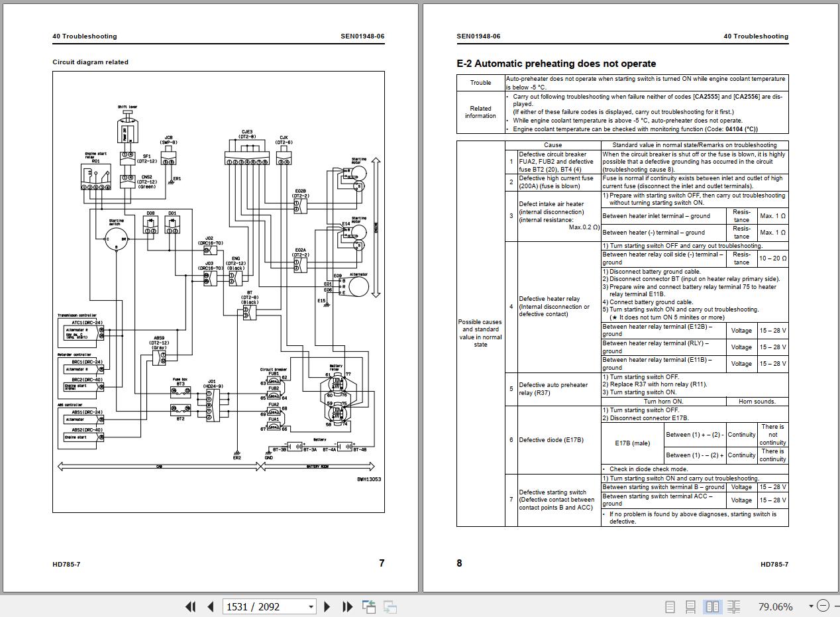Viewport: 840px width, 617px height.
Task: Click the previous view icon
Action: tap(369, 606)
